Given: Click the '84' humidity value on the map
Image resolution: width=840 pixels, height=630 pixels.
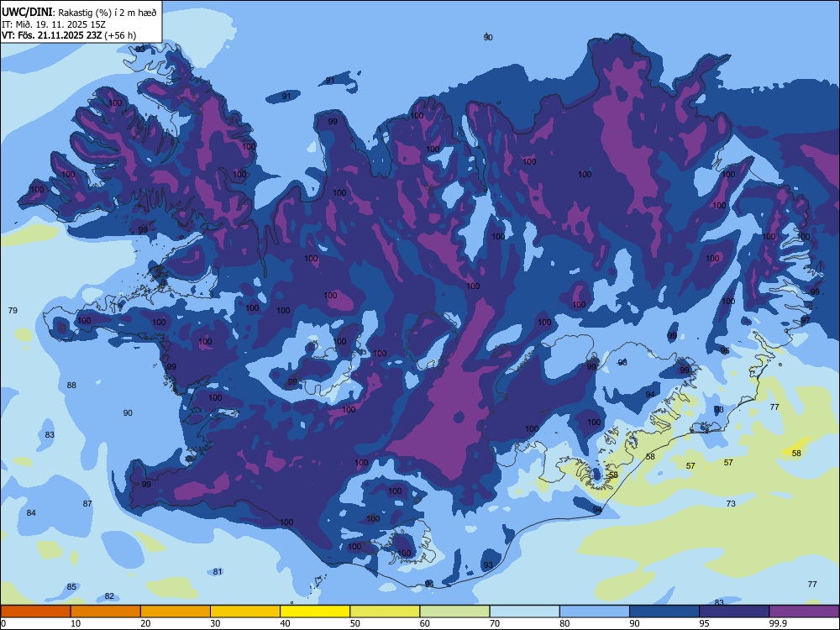Looking at the screenshot, I should [31, 512].
